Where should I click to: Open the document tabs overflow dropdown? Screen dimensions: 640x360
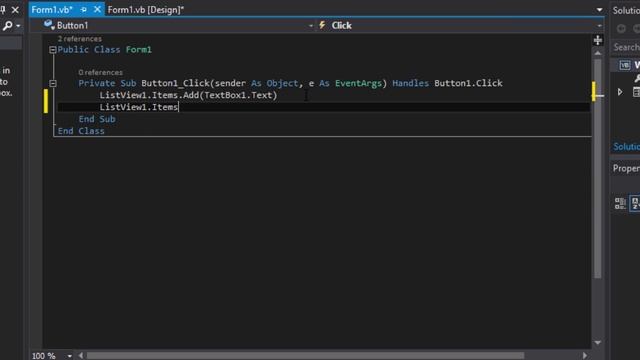click(599, 10)
